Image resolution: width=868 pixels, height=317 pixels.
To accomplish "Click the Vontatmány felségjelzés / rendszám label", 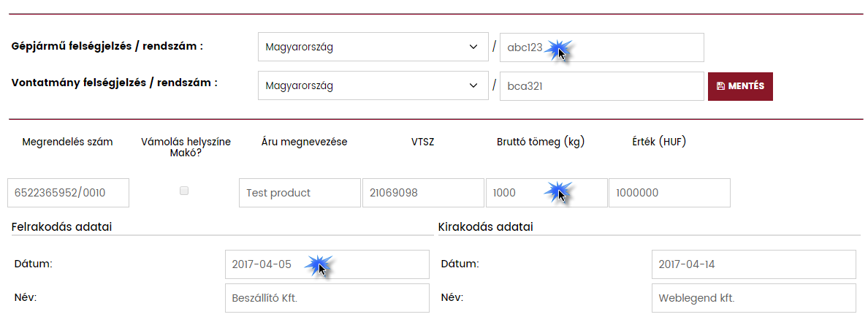I will point(115,83).
